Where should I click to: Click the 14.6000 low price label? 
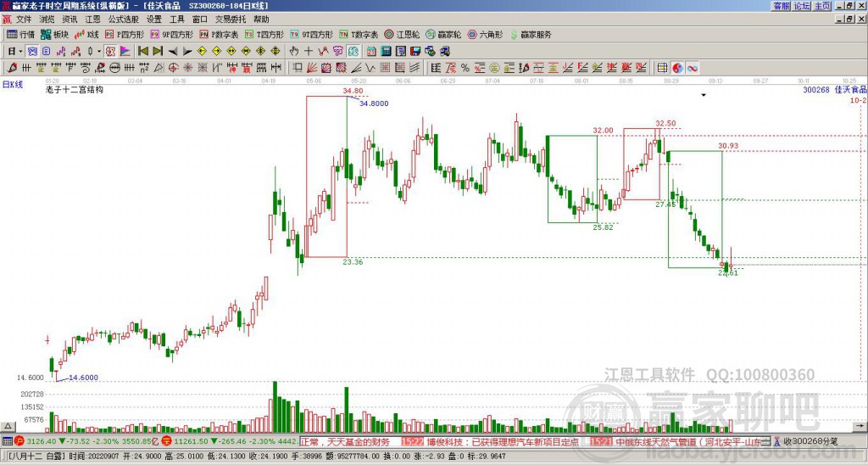coord(84,378)
